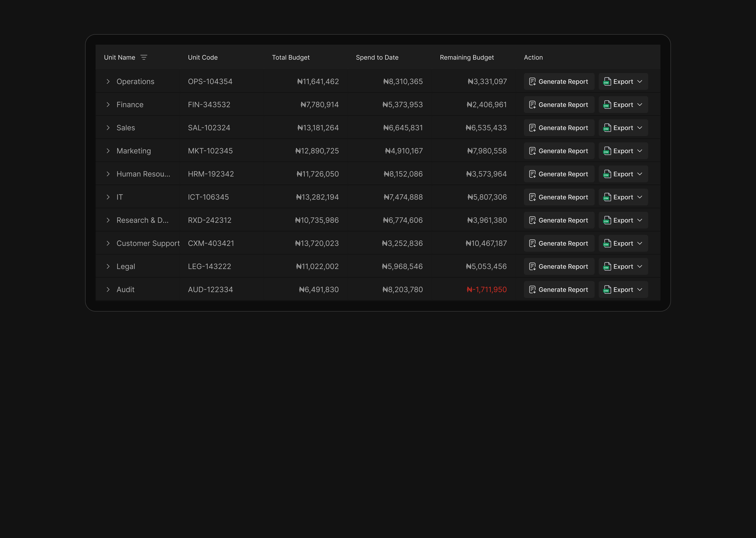Click the Spend to Date column header
The image size is (756, 538).
click(377, 57)
